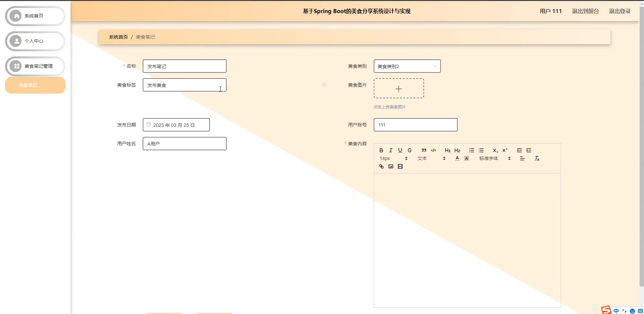The image size is (644, 314).
Task: Open the 文本 header style dropdown
Action: (x=431, y=158)
